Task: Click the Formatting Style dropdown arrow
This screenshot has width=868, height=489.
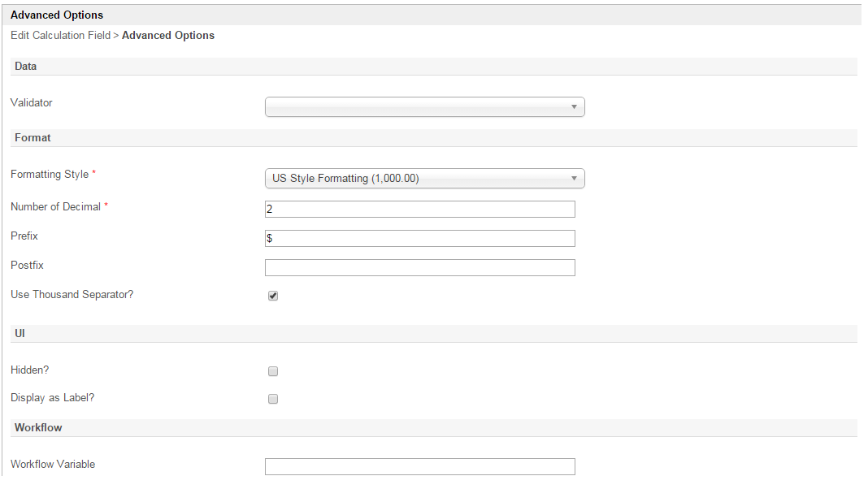Action: 574,179
